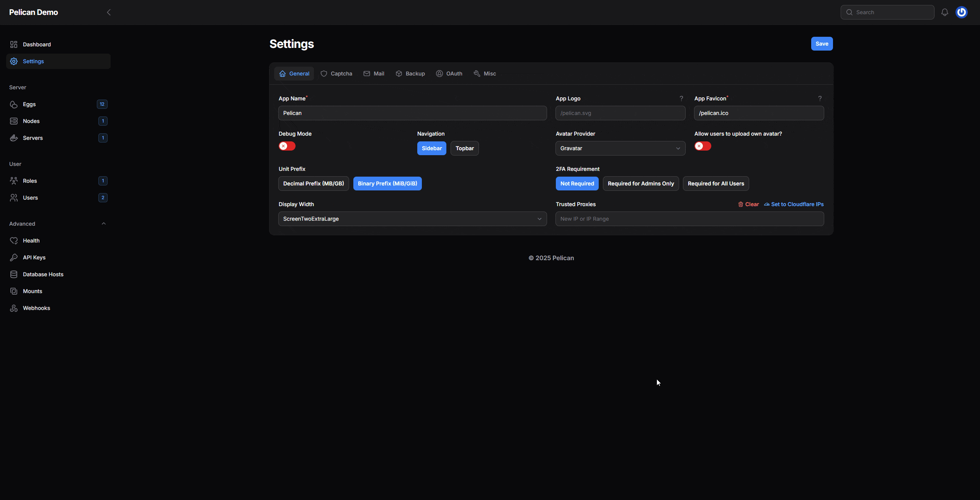980x500 pixels.
Task: Collapse the Advanced sidebar section
Action: coord(103,224)
